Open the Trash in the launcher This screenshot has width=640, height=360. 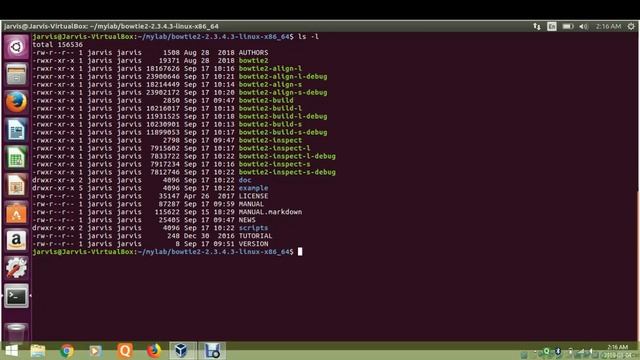[16, 332]
